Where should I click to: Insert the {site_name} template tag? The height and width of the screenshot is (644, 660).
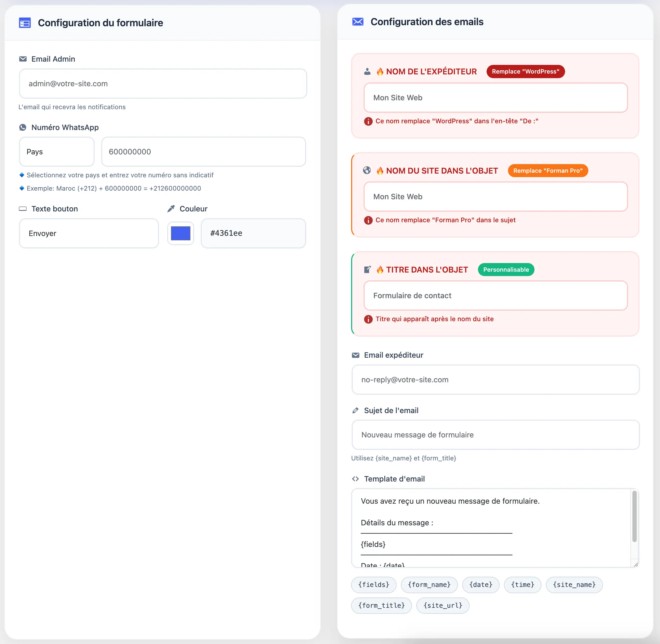click(x=574, y=585)
